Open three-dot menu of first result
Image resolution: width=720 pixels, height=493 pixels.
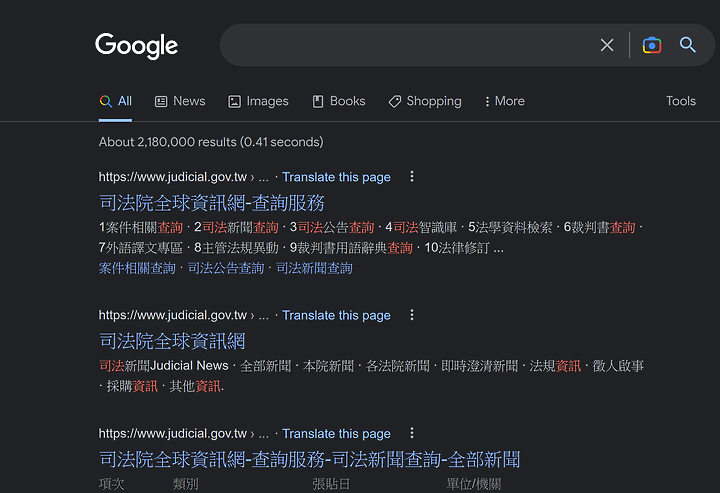pyautogui.click(x=412, y=176)
